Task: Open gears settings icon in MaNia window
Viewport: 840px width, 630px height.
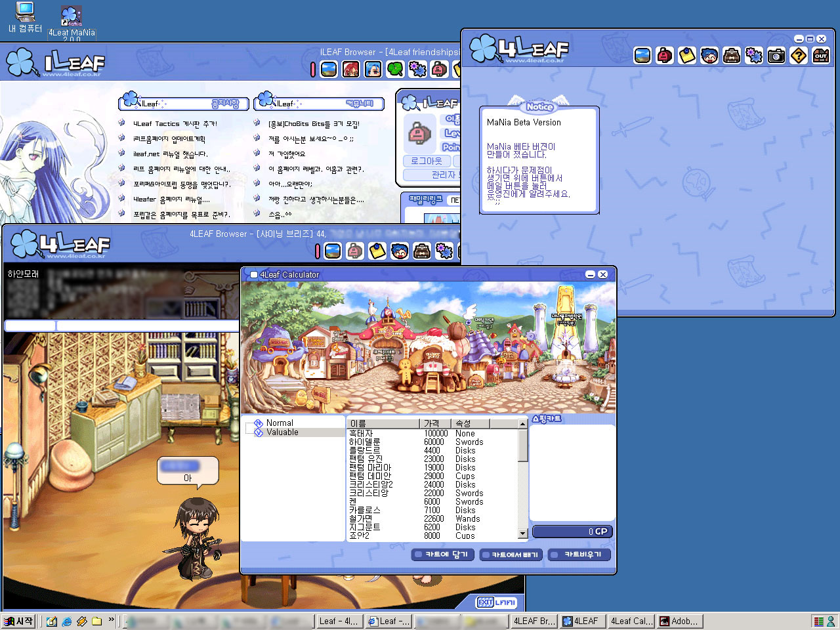Action: (x=754, y=56)
